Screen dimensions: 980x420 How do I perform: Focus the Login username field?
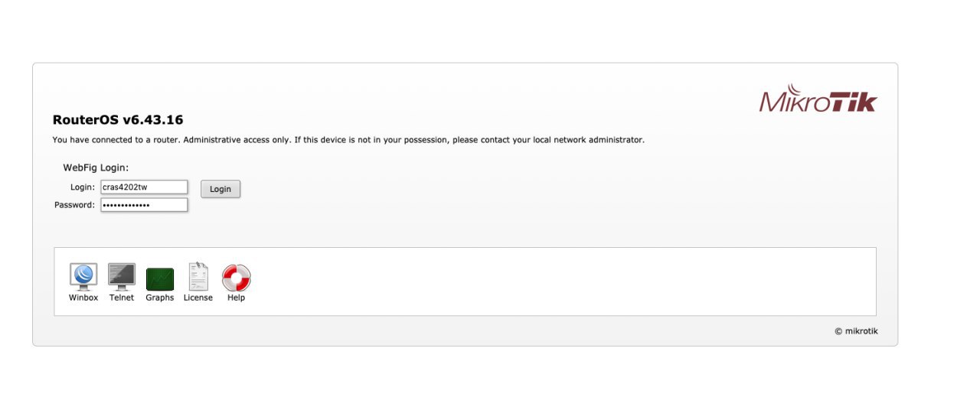point(144,187)
